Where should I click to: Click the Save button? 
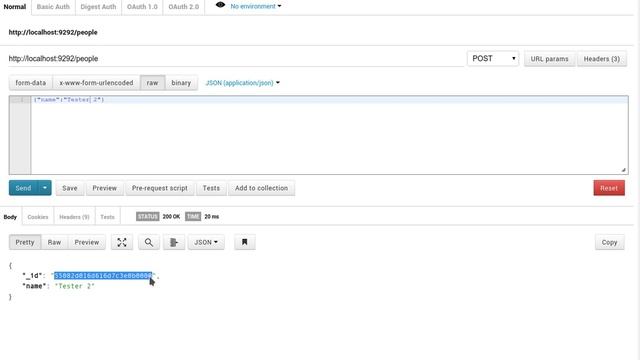click(x=70, y=188)
